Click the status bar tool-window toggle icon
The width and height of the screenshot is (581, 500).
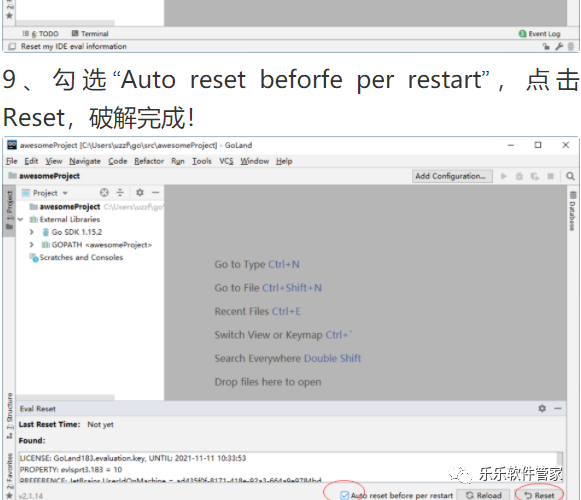point(12,46)
